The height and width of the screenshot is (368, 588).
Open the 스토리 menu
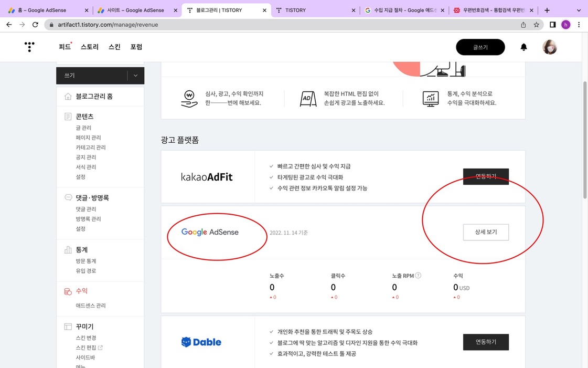(x=90, y=47)
